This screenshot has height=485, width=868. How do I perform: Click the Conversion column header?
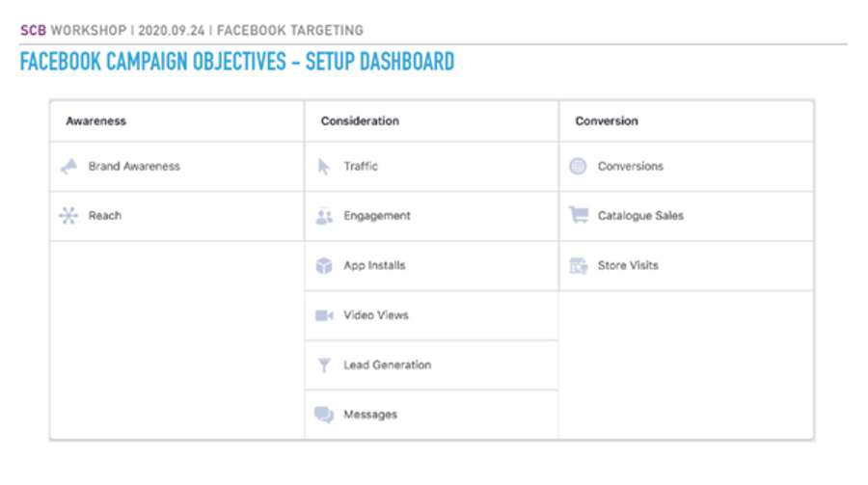pos(607,121)
